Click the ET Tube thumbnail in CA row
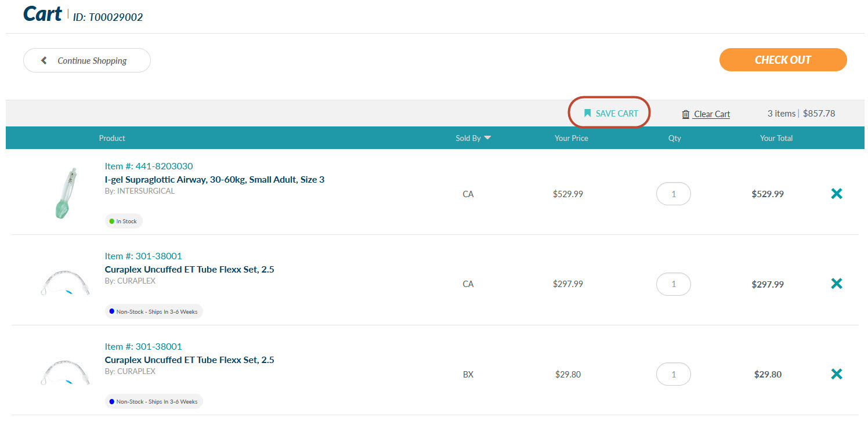Viewport: 868px width, 439px height. point(66,284)
